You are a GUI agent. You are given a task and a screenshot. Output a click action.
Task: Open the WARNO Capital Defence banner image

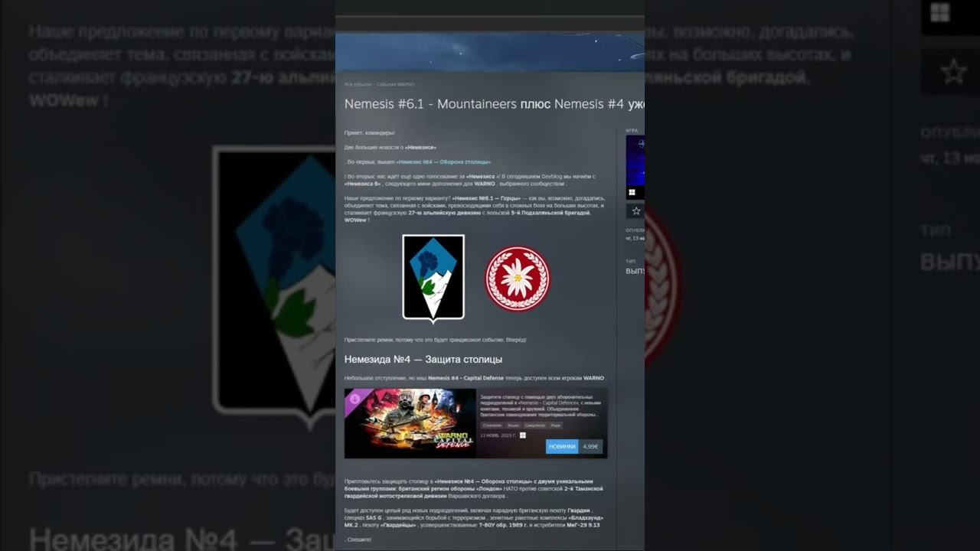(x=410, y=423)
